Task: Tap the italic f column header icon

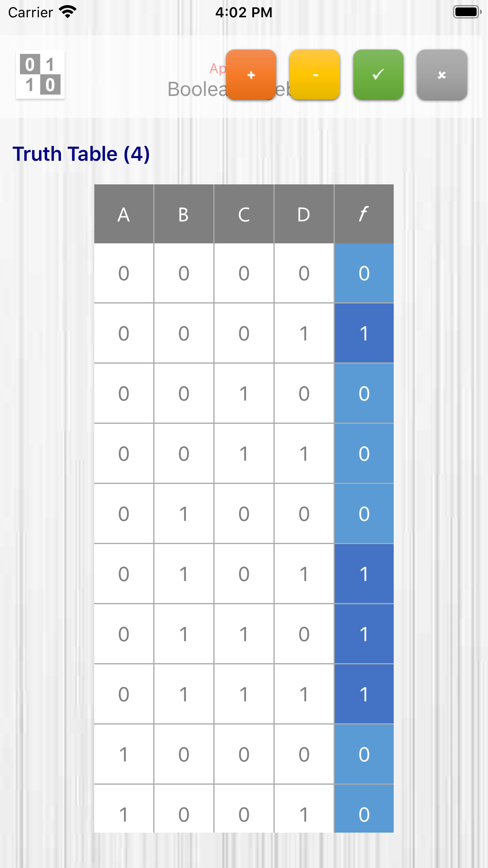Action: point(363,213)
